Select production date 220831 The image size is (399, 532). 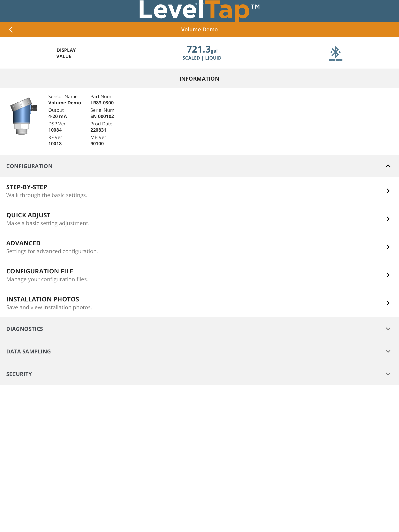point(98,130)
